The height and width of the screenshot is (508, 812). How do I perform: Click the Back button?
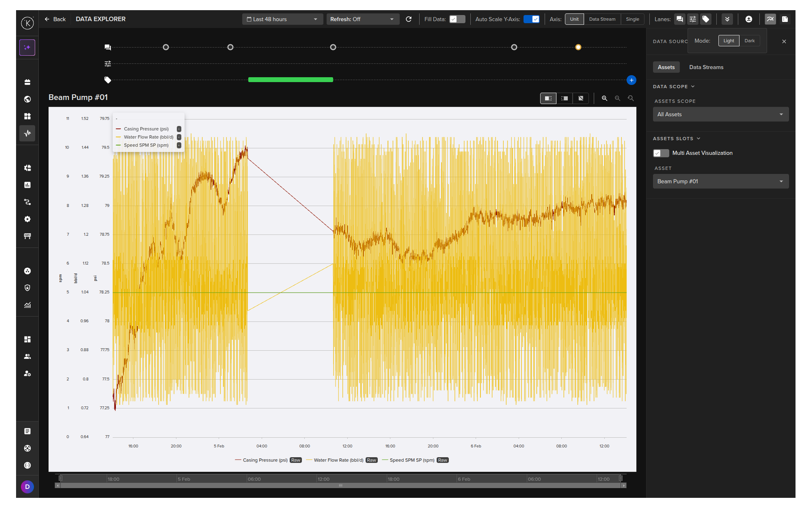pyautogui.click(x=55, y=19)
